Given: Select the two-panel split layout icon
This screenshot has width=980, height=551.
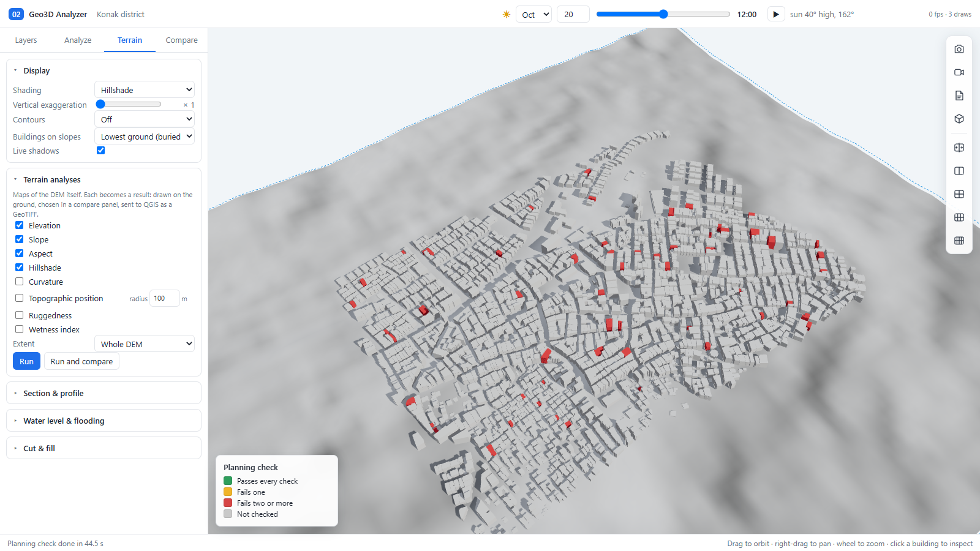Looking at the screenshot, I should click(x=959, y=171).
